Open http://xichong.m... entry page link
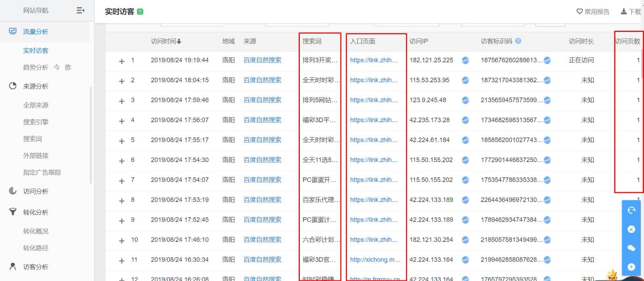The height and width of the screenshot is (281, 644). 375,260
